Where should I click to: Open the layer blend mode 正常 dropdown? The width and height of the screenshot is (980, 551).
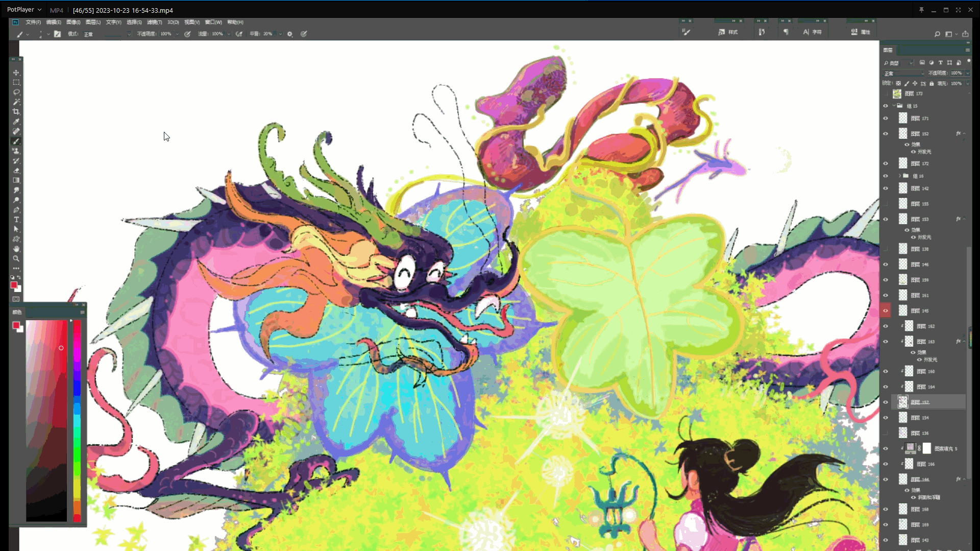(904, 73)
